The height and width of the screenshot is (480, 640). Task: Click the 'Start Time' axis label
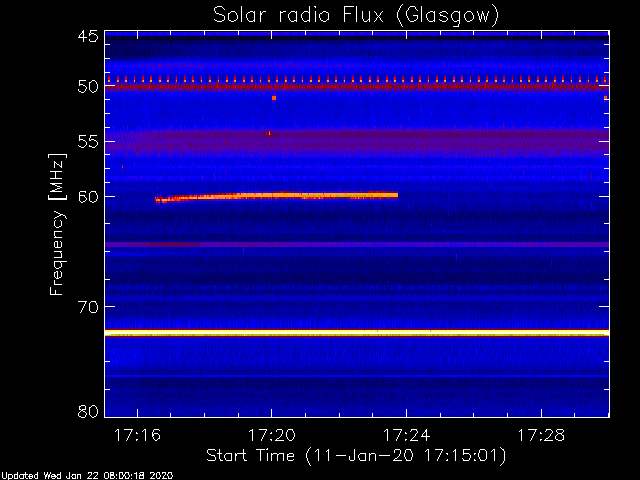tap(356, 456)
